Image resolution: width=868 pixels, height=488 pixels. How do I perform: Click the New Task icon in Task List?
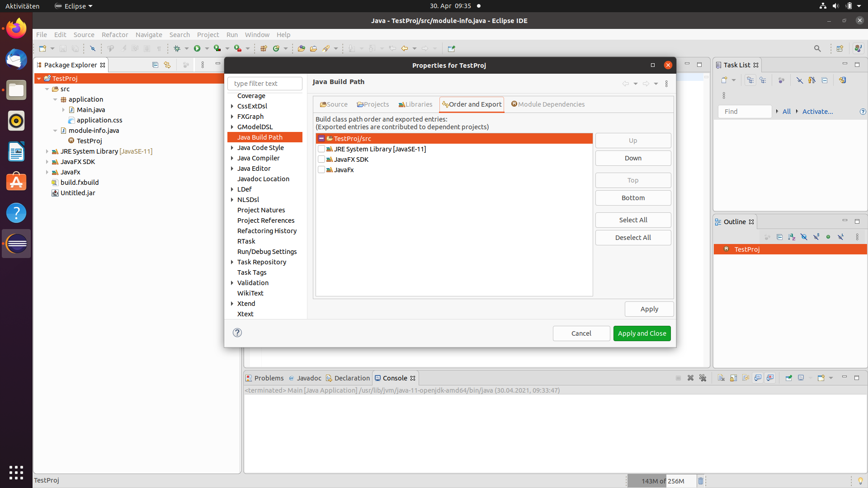[x=724, y=80]
